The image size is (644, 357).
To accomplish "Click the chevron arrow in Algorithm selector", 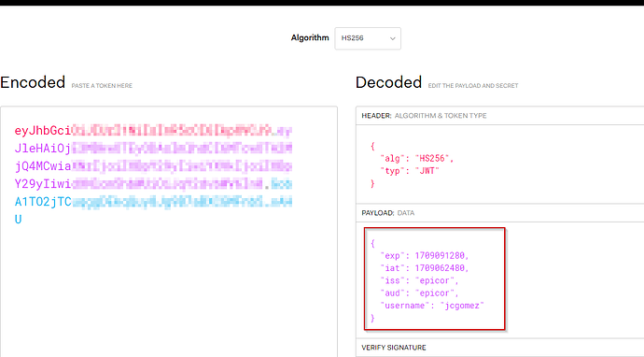I will pos(392,38).
